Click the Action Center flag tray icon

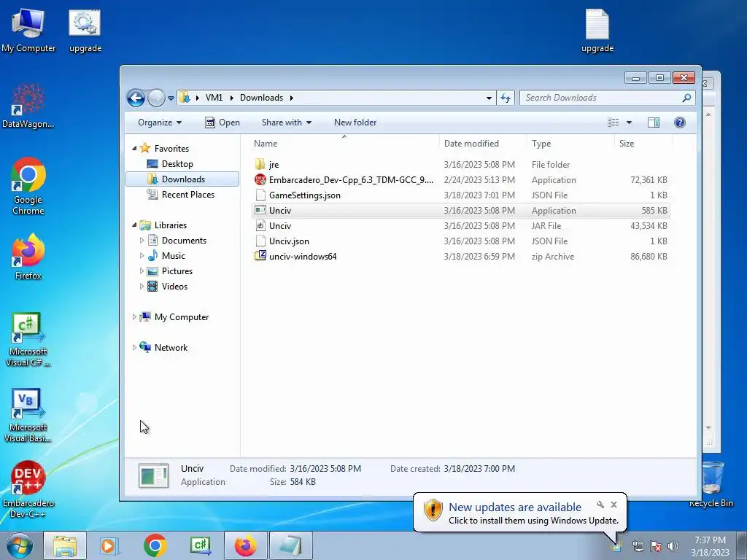coord(656,546)
